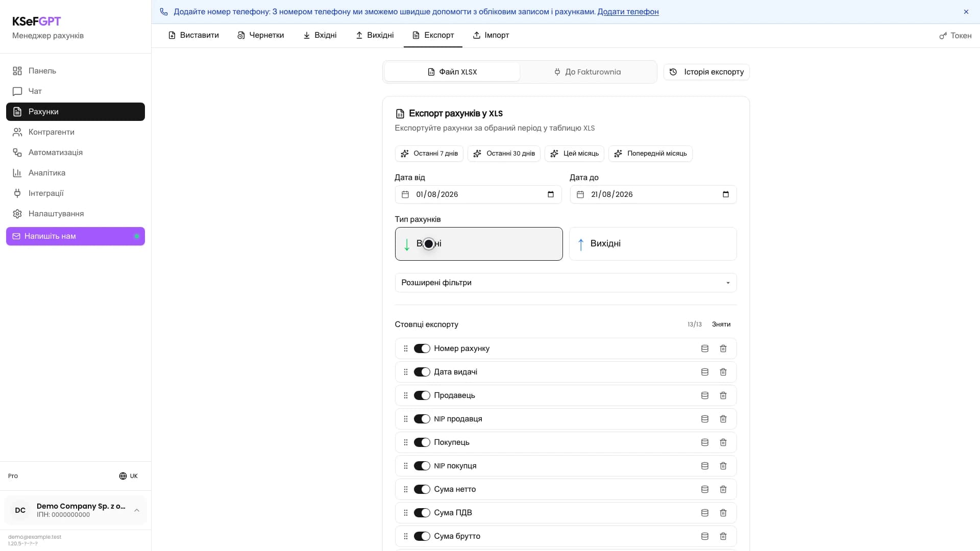The width and height of the screenshot is (980, 551).
Task: Toggle off Дата видачі column
Action: coord(422,372)
